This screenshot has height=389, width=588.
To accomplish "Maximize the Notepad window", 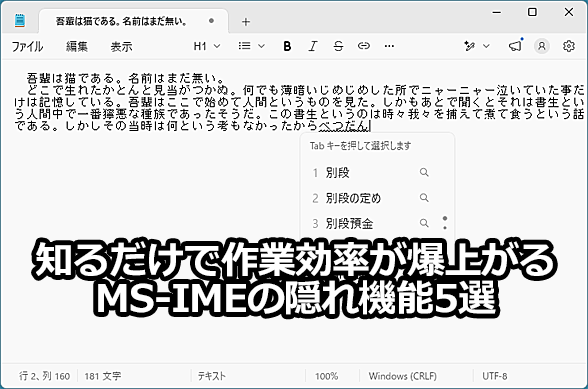I will click(532, 12).
